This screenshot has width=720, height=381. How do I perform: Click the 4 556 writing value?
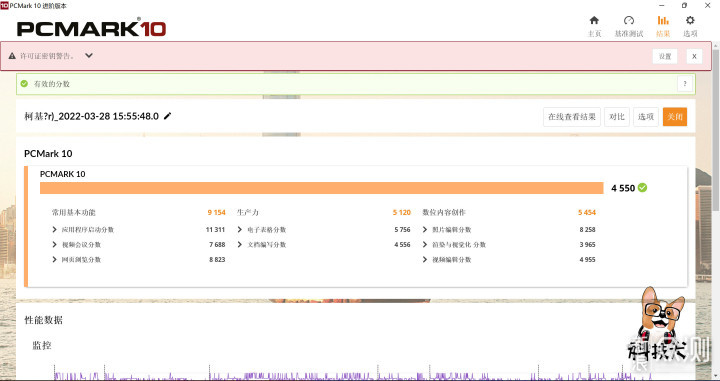tap(402, 244)
